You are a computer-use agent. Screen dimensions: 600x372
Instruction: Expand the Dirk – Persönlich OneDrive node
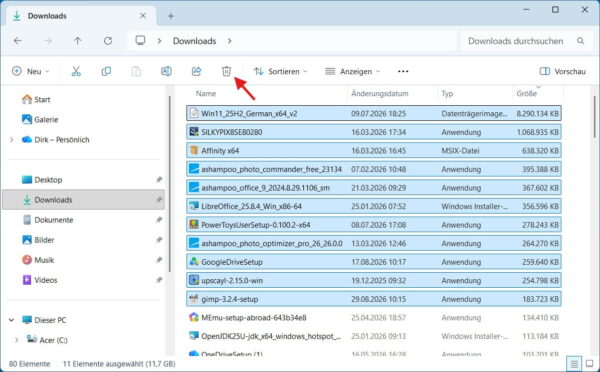point(11,140)
